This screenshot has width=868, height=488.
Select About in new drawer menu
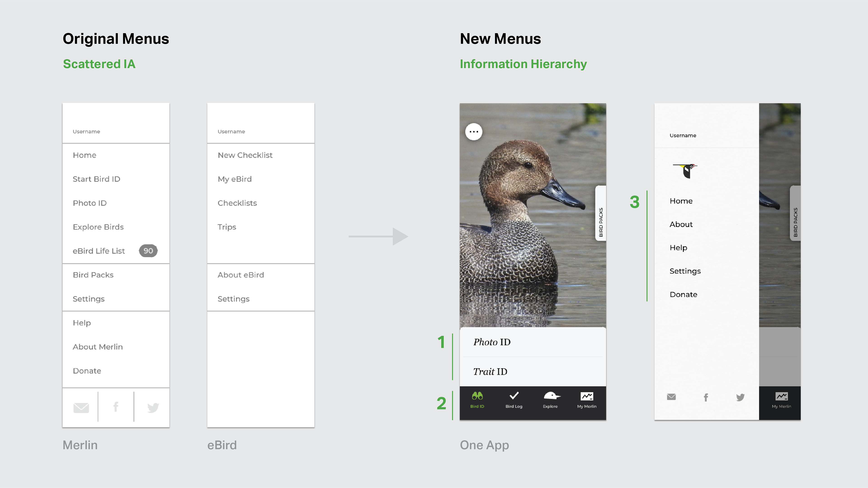click(681, 224)
